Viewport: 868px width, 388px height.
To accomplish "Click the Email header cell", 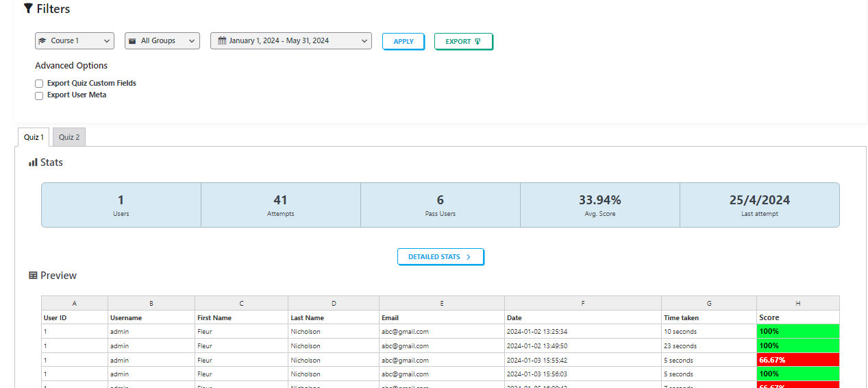I will [442, 318].
